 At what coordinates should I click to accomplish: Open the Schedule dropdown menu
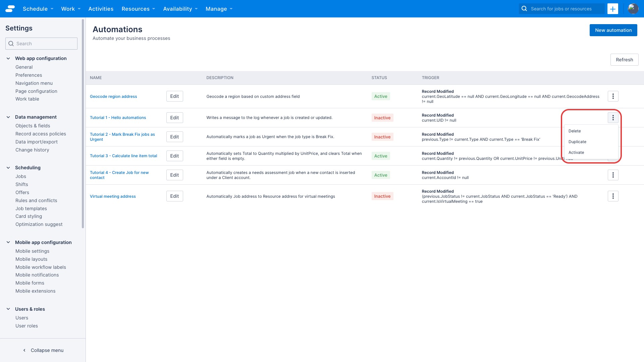[x=38, y=9]
